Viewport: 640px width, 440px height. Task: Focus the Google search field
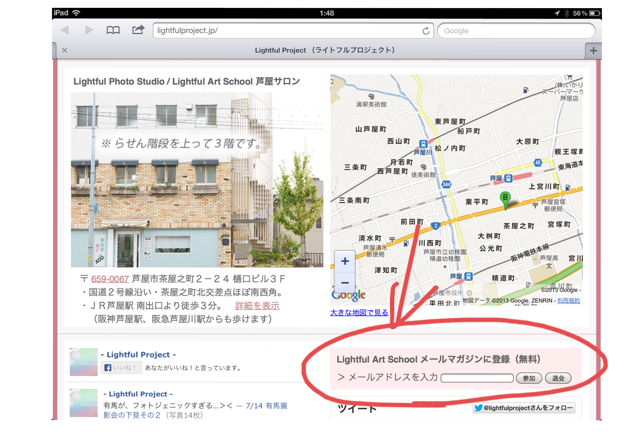coord(516,31)
